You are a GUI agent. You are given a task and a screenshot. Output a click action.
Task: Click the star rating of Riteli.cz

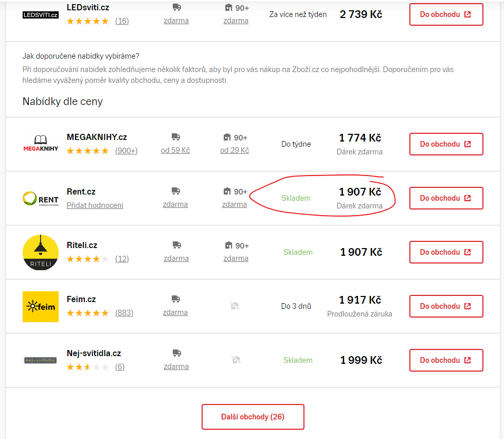88,259
